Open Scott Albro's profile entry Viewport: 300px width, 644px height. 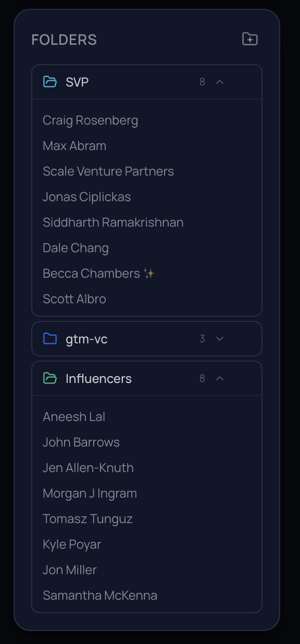click(74, 299)
